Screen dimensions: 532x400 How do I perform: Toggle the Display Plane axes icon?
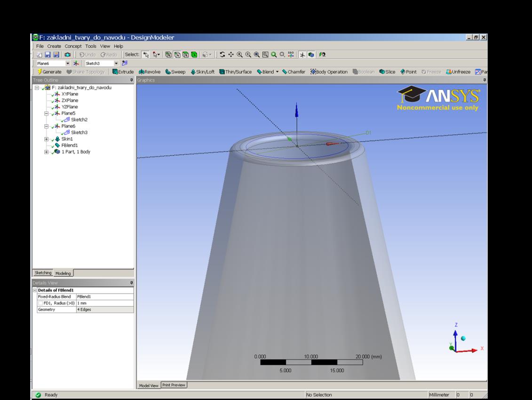(302, 54)
